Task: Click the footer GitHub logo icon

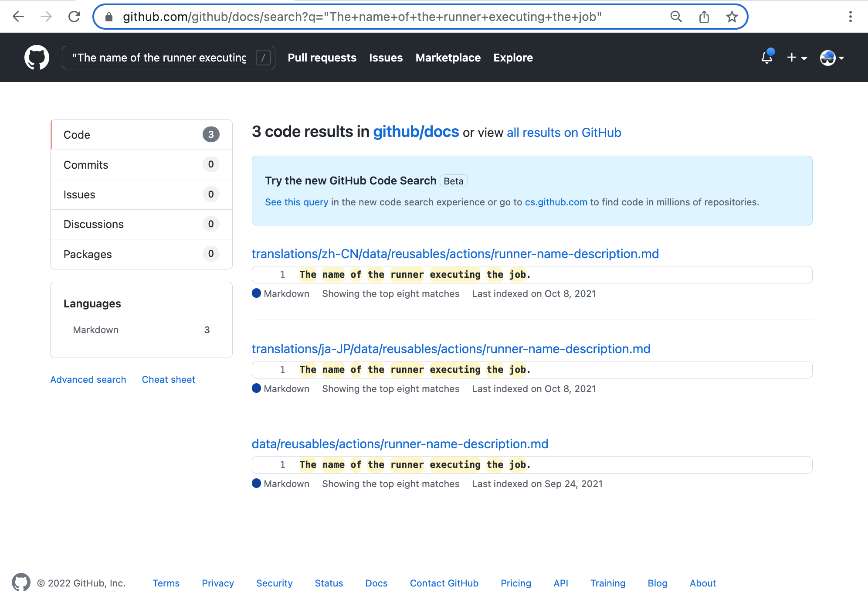Action: pyautogui.click(x=21, y=583)
